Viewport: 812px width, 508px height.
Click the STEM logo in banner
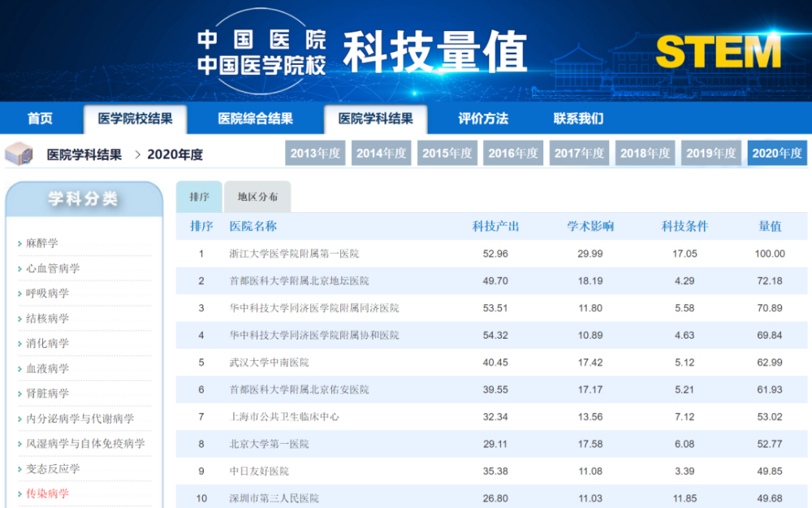718,52
